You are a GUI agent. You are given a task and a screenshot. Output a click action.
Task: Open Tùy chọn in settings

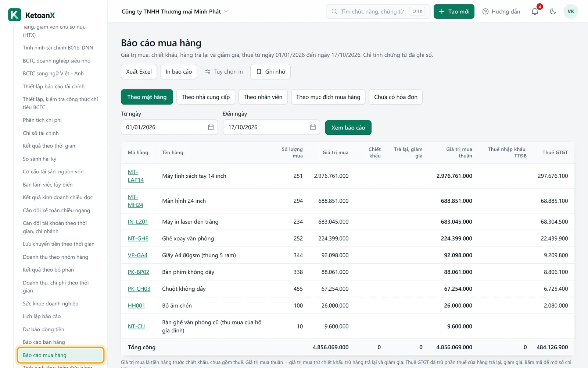point(224,71)
